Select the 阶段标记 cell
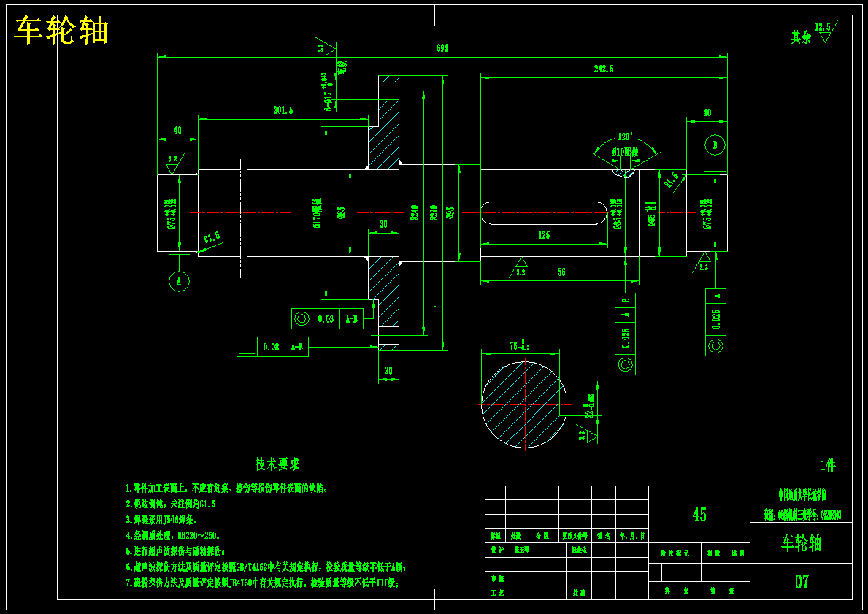Screen dimensions: 868x614 click(675, 553)
